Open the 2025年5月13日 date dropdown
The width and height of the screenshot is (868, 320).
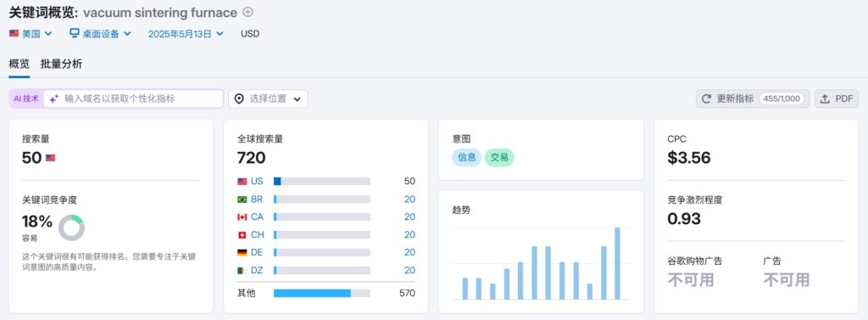click(186, 33)
